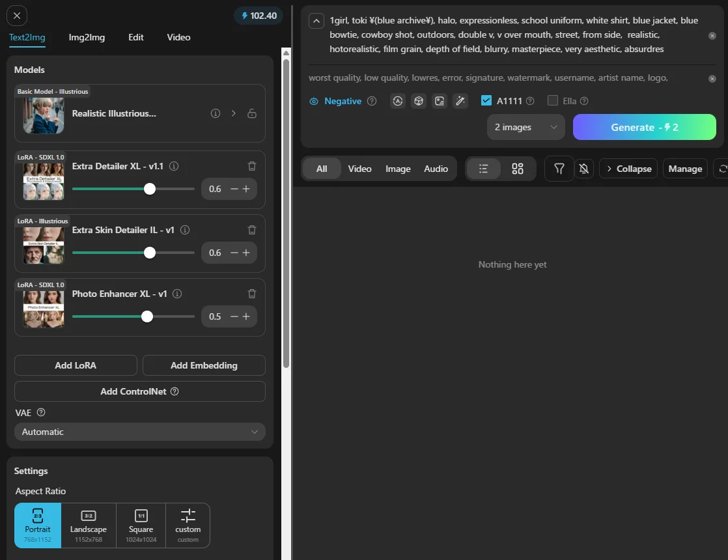Click the magic wand prompt enhancer
This screenshot has width=728, height=560.
(x=460, y=101)
